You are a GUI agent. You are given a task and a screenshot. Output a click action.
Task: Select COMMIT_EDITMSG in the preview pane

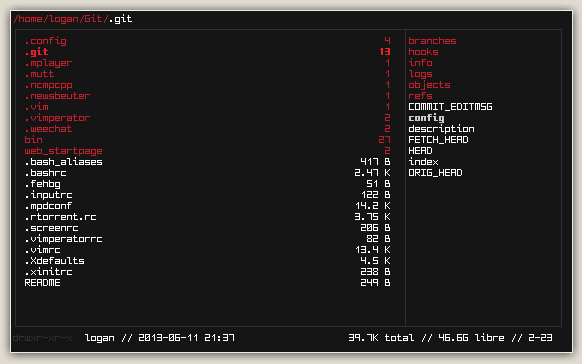coord(450,107)
